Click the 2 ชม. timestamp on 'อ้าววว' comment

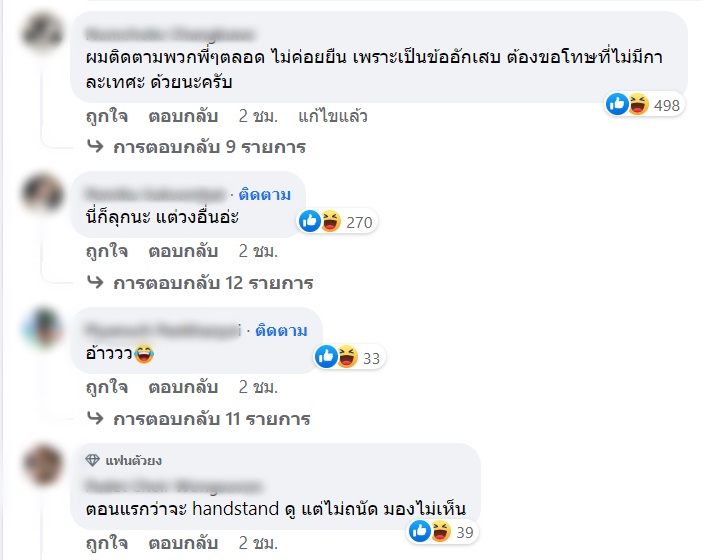tap(258, 387)
